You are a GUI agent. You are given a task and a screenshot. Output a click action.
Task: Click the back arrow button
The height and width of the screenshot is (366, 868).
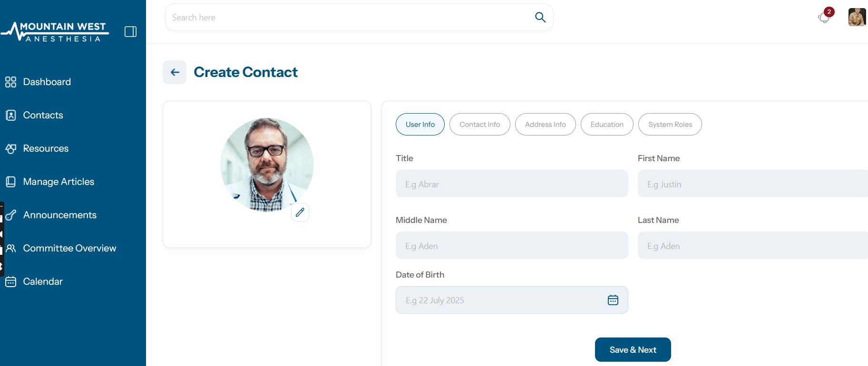(175, 72)
